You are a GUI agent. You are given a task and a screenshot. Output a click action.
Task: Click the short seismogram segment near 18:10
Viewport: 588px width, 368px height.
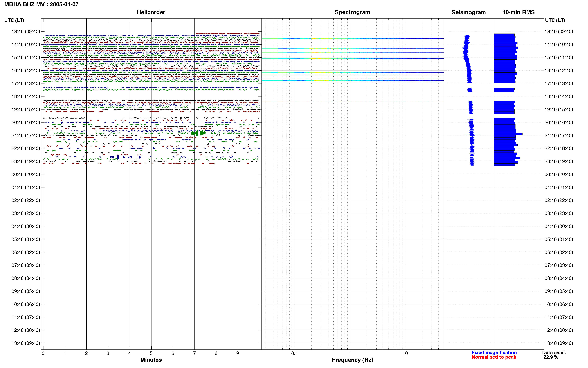click(x=470, y=90)
